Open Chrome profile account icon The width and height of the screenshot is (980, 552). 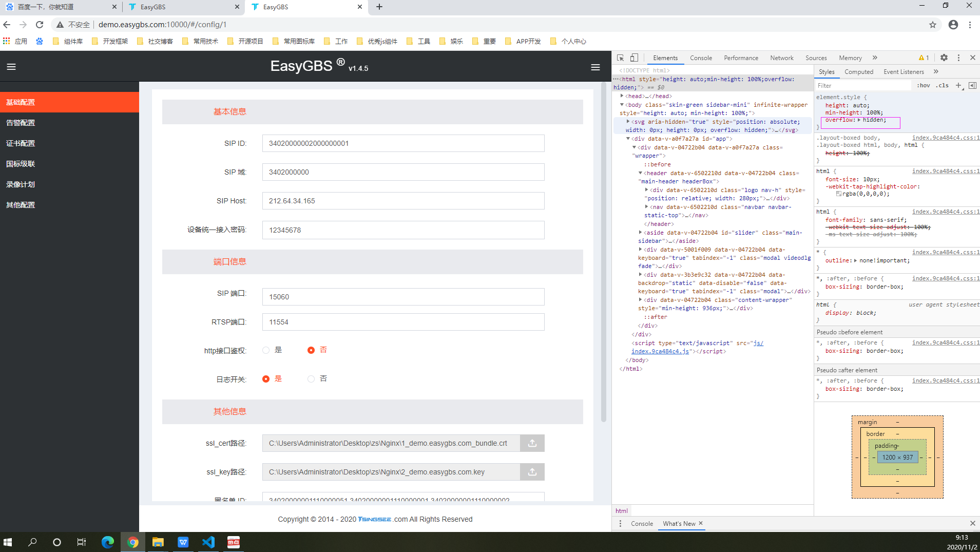[x=953, y=25]
